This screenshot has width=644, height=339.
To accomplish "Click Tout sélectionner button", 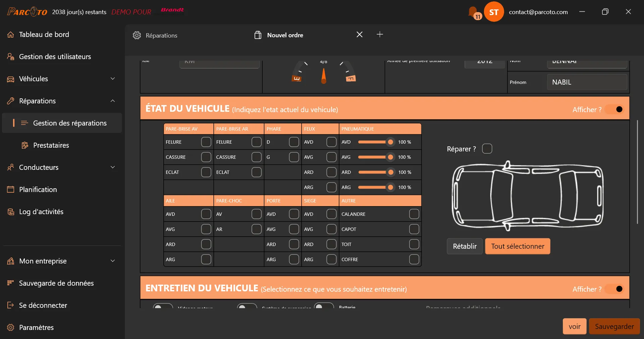I will [x=518, y=246].
